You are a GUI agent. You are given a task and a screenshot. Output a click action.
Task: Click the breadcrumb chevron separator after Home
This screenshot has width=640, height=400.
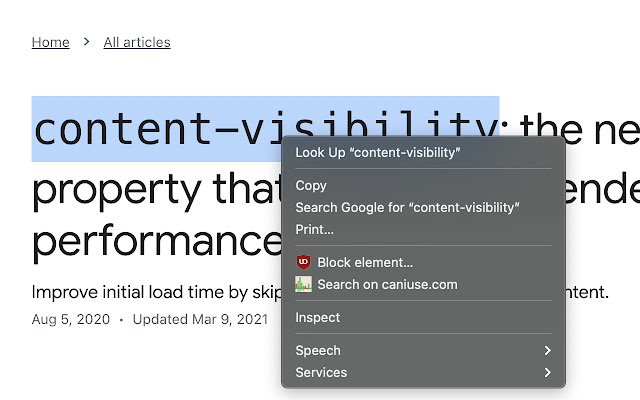(87, 42)
